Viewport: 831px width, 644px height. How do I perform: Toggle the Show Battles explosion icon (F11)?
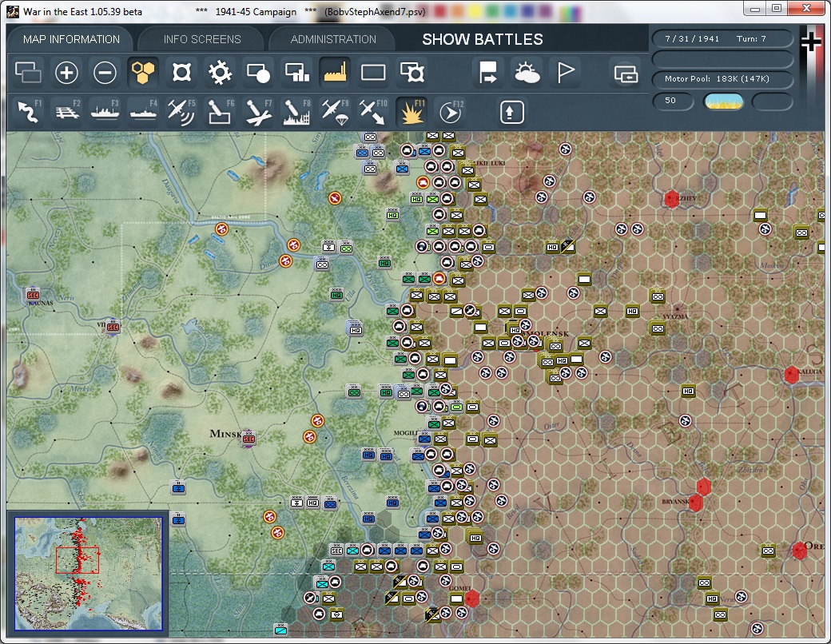(x=412, y=112)
